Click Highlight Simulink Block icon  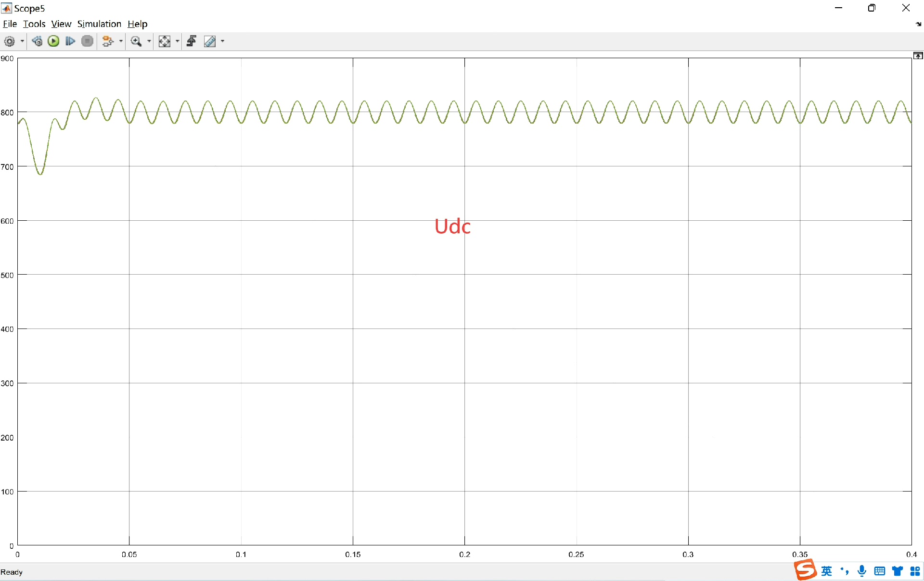pos(108,41)
